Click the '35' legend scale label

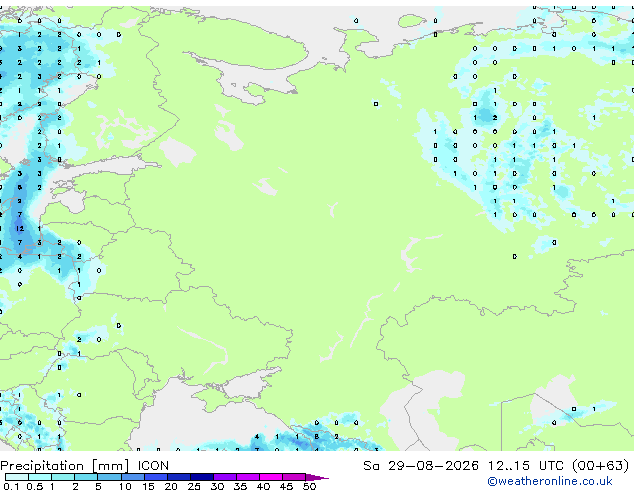click(240, 486)
